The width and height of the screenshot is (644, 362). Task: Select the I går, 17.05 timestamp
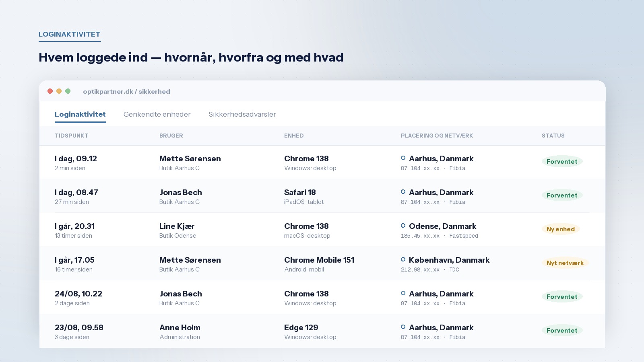tap(74, 260)
